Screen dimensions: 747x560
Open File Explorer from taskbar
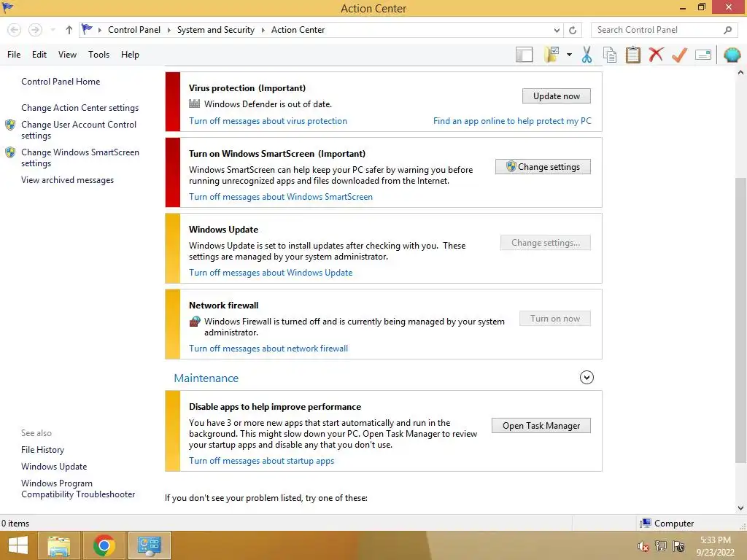[x=58, y=545]
